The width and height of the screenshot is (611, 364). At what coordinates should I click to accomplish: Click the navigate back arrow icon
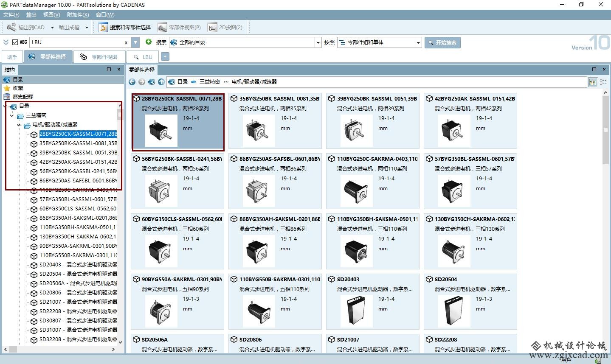[x=132, y=82]
